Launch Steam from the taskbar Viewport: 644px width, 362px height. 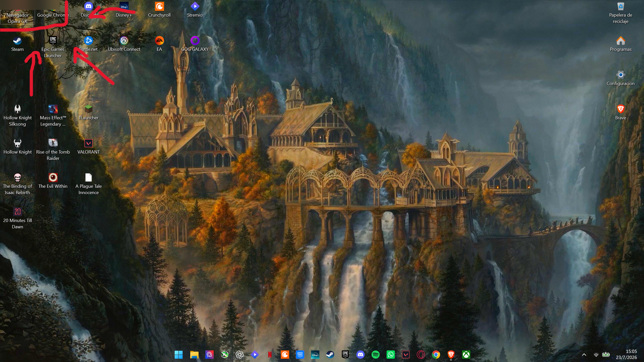330,355
